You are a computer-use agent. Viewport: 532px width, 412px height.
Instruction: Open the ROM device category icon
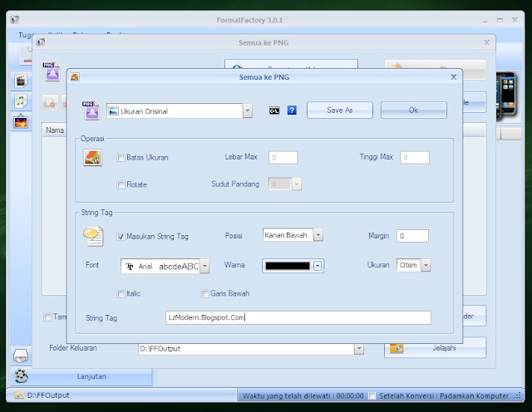click(21, 356)
